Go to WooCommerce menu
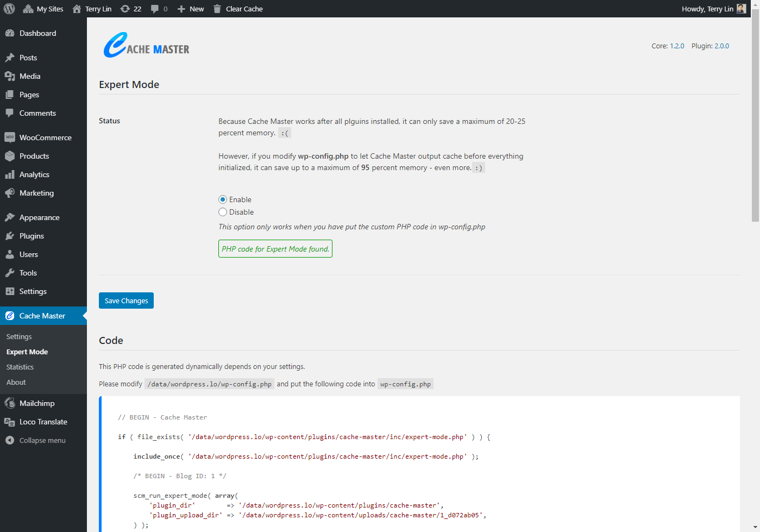This screenshot has height=532, width=760. coord(43,137)
